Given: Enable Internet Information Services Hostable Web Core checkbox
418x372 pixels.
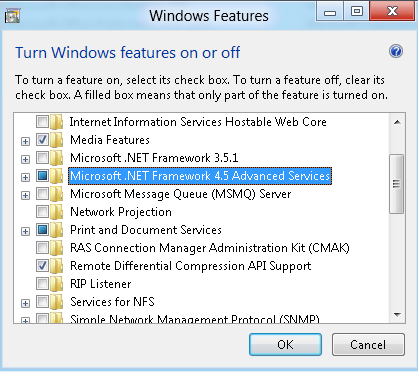Looking at the screenshot, I should coord(42,121).
